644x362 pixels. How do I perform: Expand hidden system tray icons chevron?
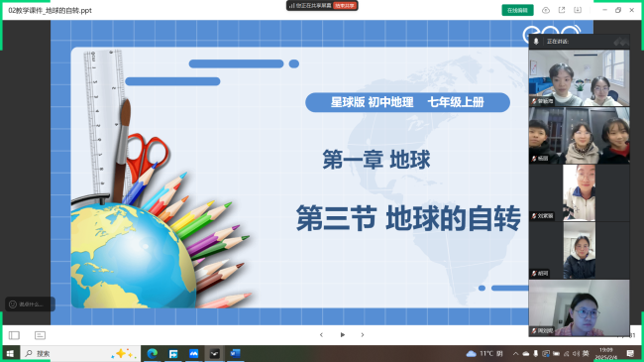pyautogui.click(x=515, y=353)
